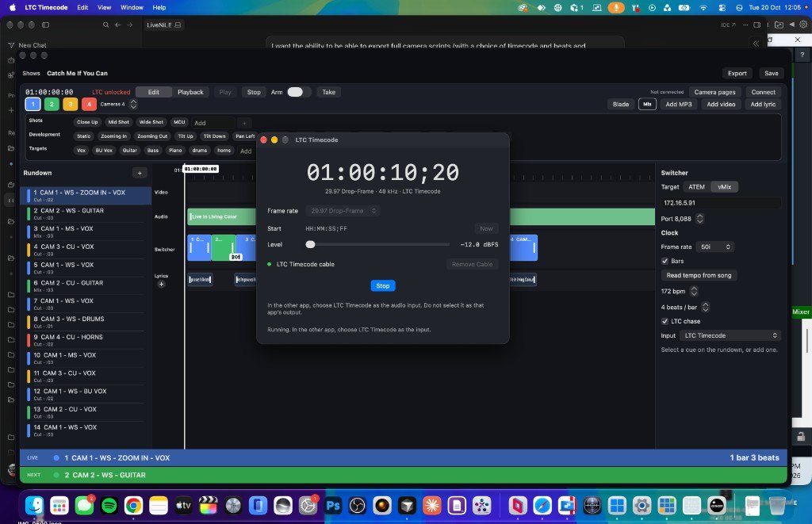Click the Camera pages button
This screenshot has height=524, width=812.
tap(714, 92)
